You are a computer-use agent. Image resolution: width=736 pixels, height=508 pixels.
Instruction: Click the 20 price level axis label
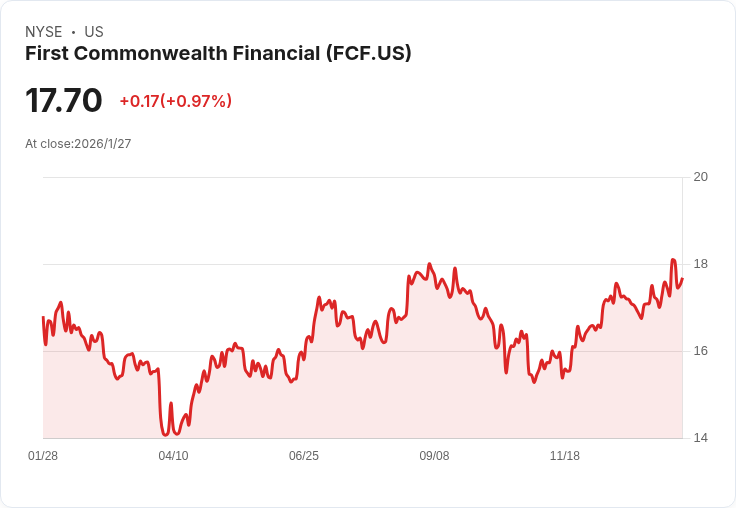(x=701, y=177)
